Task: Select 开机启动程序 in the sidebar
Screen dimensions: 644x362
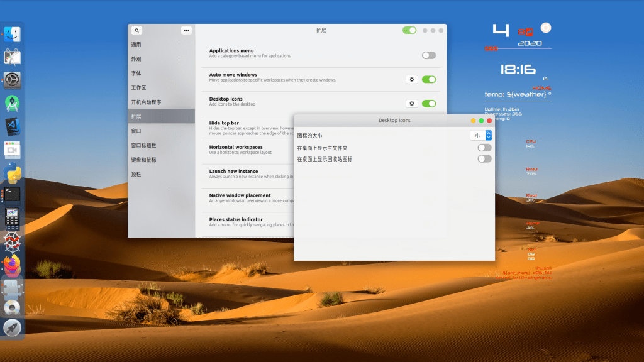Action: pos(161,102)
